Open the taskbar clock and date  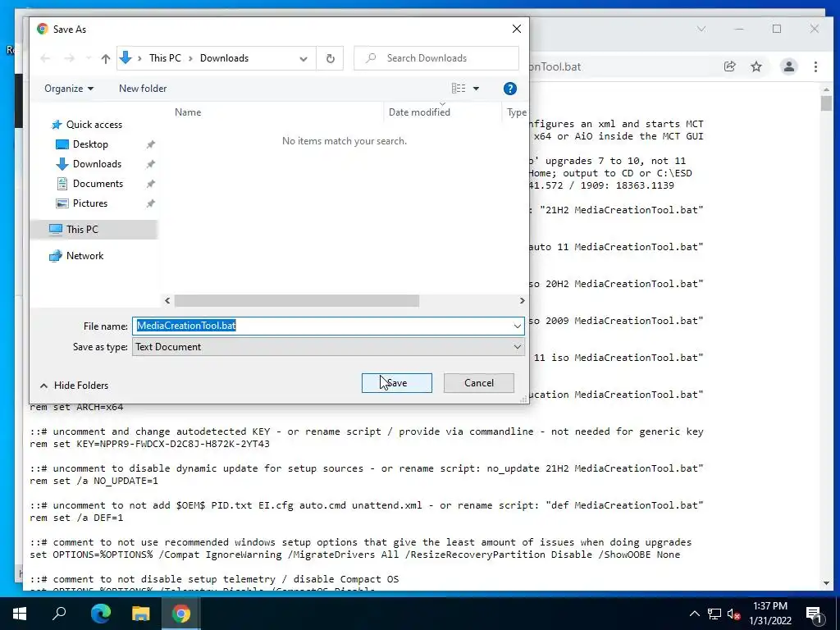point(769,614)
